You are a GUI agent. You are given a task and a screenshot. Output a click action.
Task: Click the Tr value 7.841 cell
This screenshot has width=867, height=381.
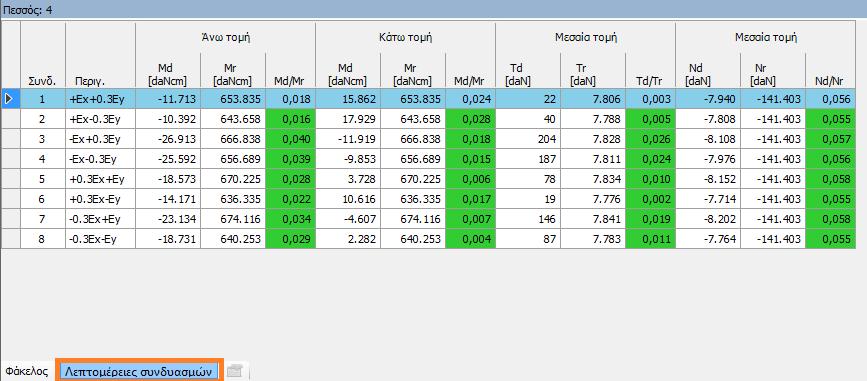pos(593,218)
